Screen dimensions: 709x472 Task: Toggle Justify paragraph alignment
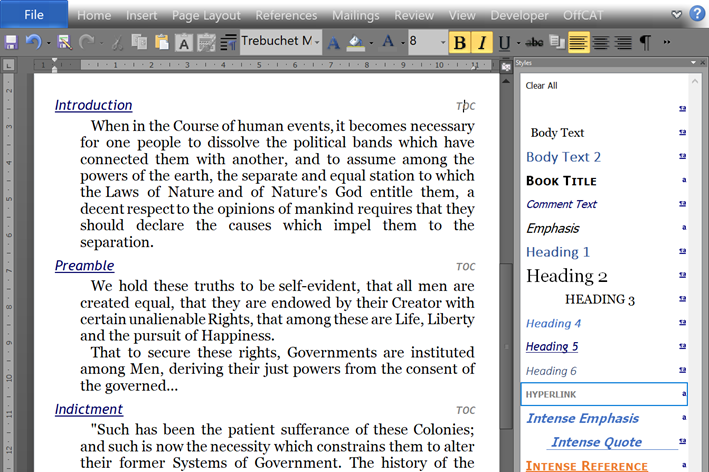pos(578,42)
